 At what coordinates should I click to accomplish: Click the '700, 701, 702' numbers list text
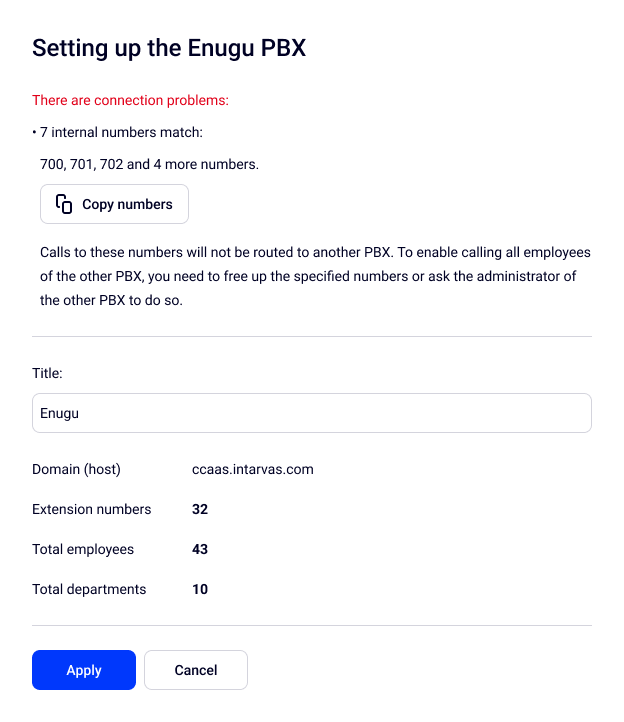pyautogui.click(x=149, y=164)
